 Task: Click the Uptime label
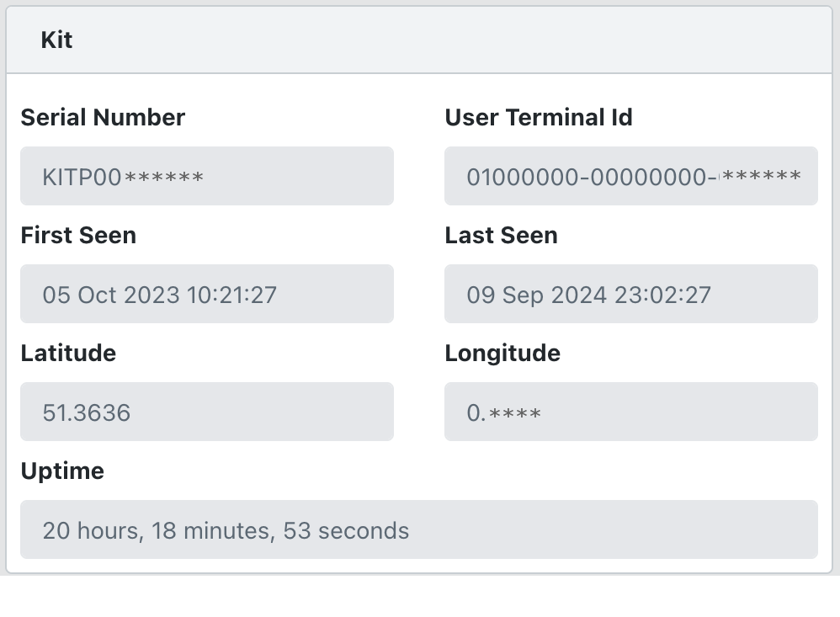62,471
